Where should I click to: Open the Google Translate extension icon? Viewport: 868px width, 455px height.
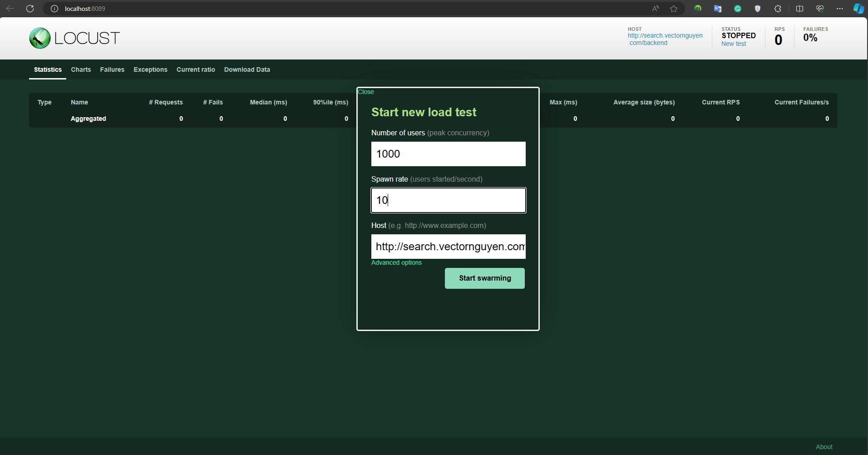point(718,9)
